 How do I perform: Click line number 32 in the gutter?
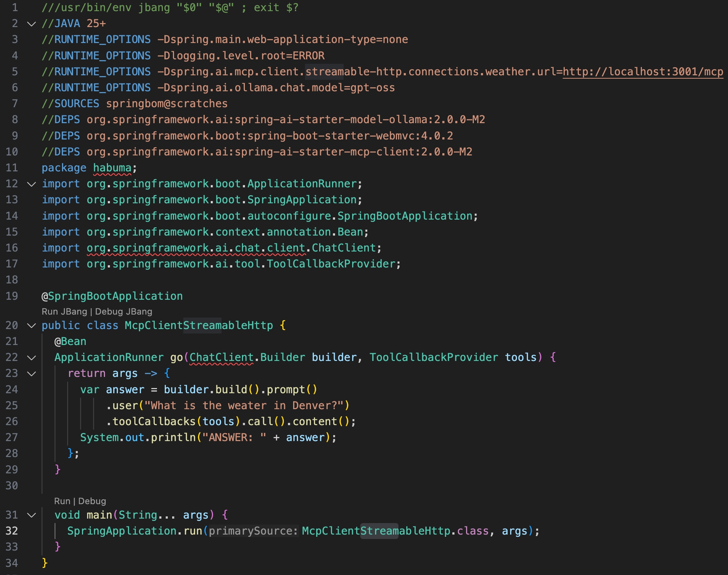[12, 531]
